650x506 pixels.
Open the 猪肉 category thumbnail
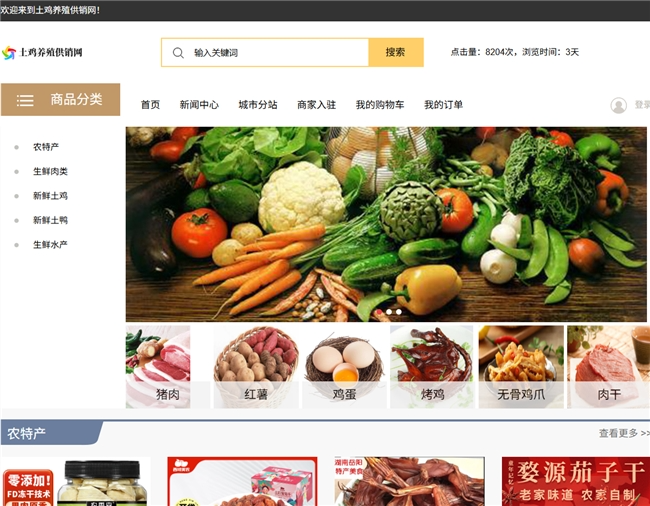click(158, 366)
